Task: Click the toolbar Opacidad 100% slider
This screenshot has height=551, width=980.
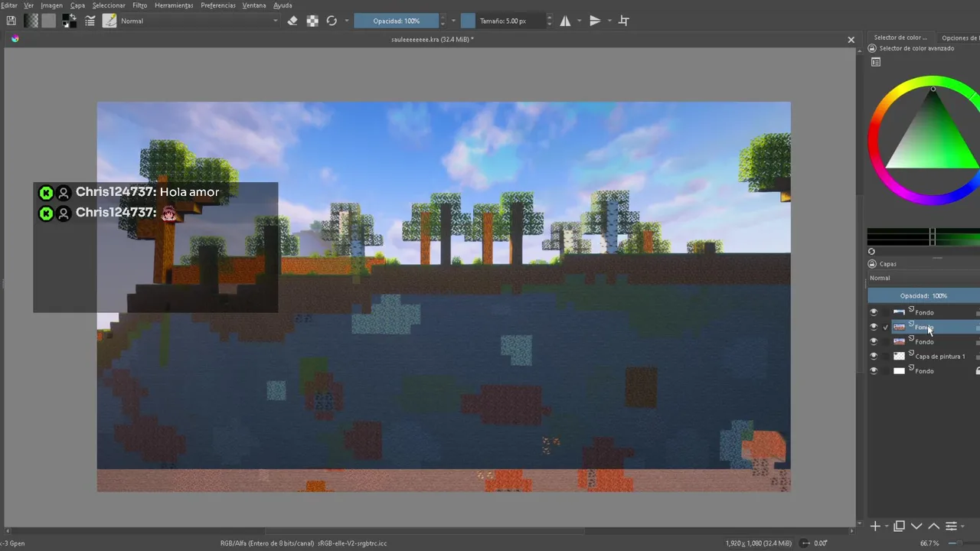Action: (x=397, y=21)
